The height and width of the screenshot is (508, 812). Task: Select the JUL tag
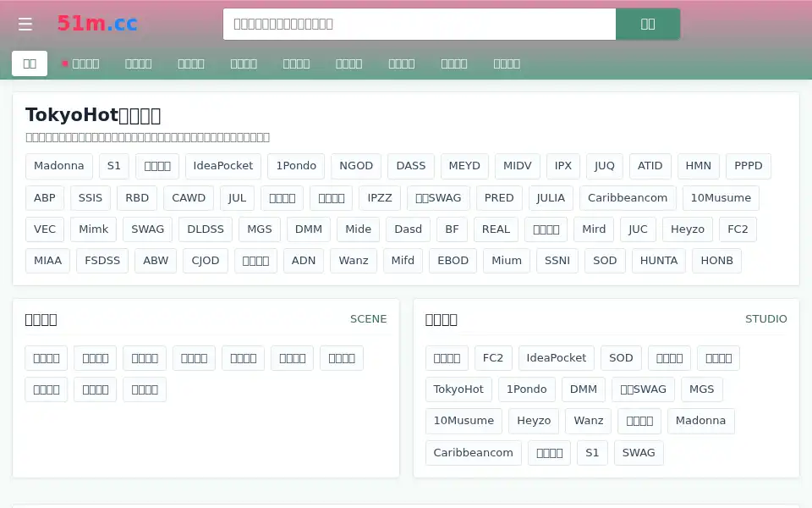237,198
